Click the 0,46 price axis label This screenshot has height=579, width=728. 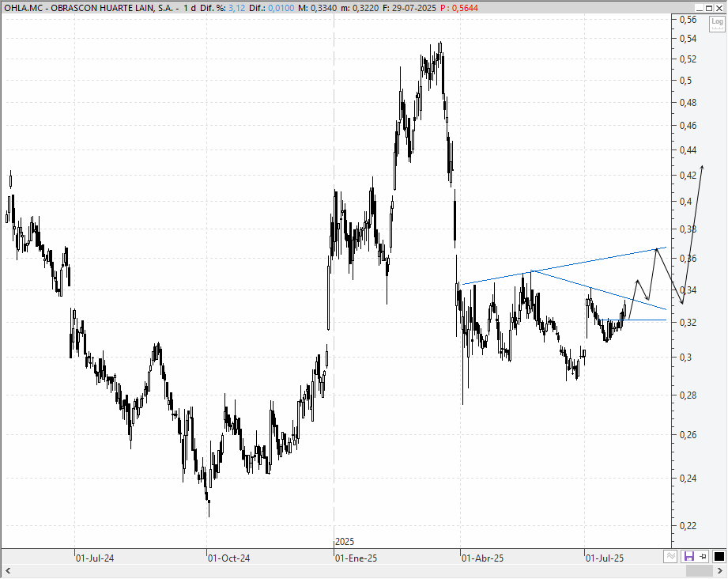[x=688, y=126]
